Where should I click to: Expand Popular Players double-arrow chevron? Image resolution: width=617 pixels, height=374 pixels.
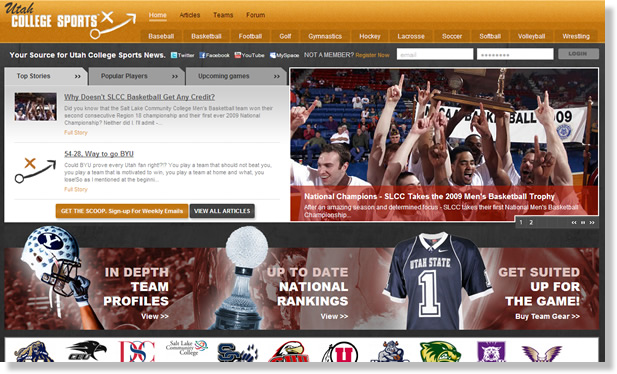pyautogui.click(x=175, y=77)
